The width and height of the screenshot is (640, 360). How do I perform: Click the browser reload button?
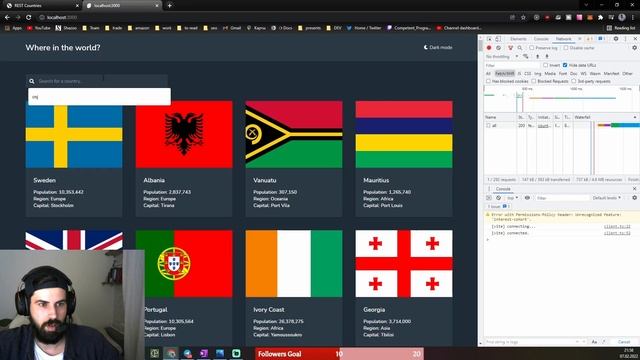[29, 18]
